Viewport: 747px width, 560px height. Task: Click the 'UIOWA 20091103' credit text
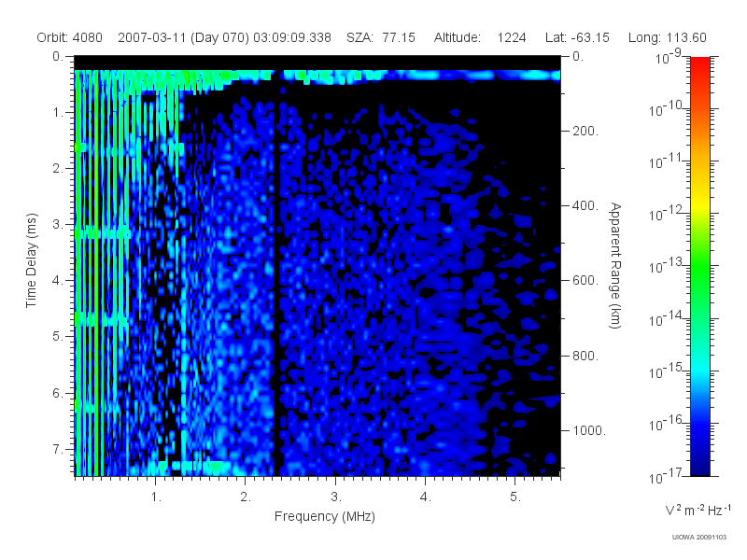coord(698,538)
